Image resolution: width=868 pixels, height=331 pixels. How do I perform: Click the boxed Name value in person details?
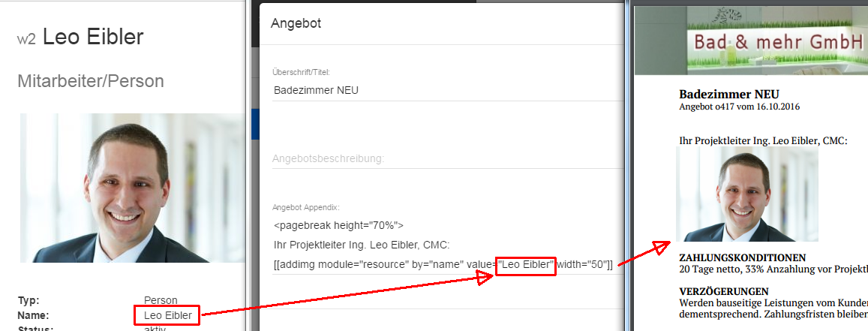[168, 316]
